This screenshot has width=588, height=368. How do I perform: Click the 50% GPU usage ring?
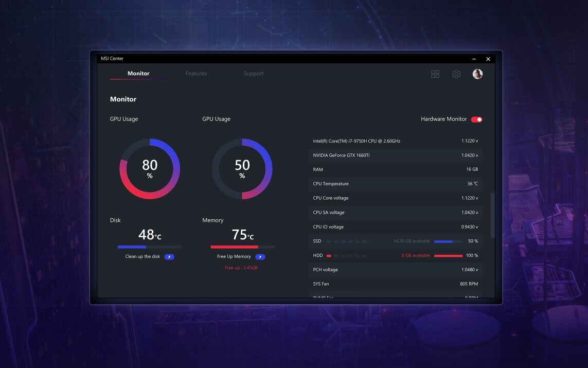coord(242,169)
